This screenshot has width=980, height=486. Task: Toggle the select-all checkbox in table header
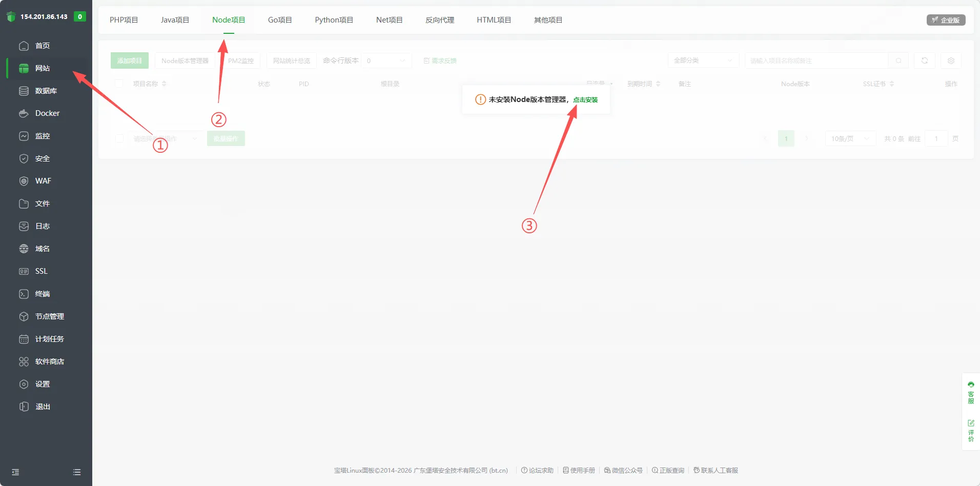pyautogui.click(x=119, y=84)
